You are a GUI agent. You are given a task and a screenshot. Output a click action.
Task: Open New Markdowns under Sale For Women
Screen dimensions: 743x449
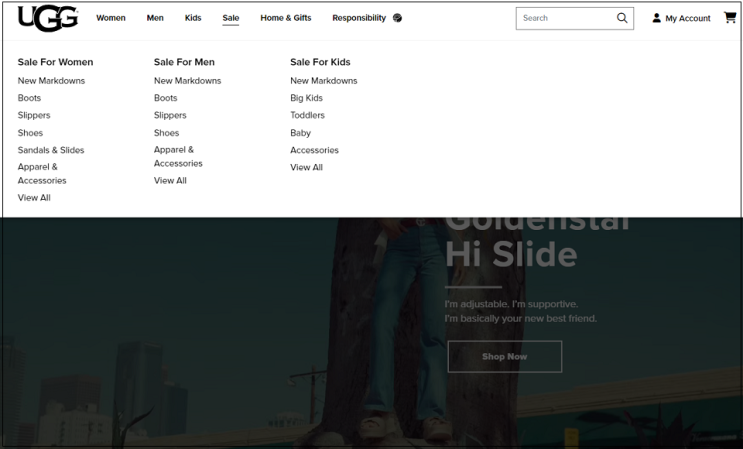tap(51, 81)
